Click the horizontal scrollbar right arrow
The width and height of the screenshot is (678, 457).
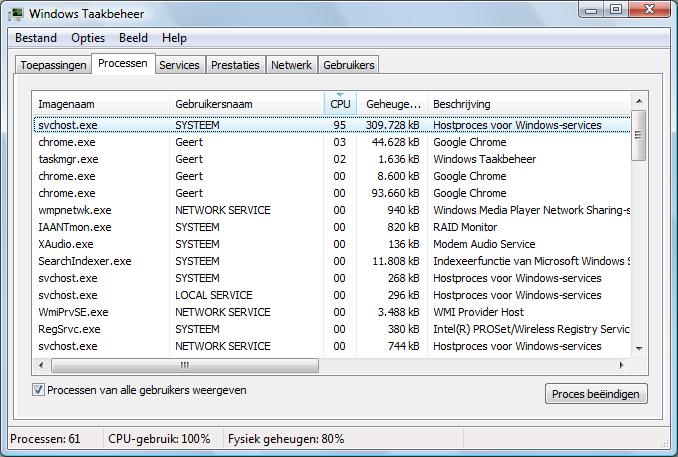tap(621, 365)
